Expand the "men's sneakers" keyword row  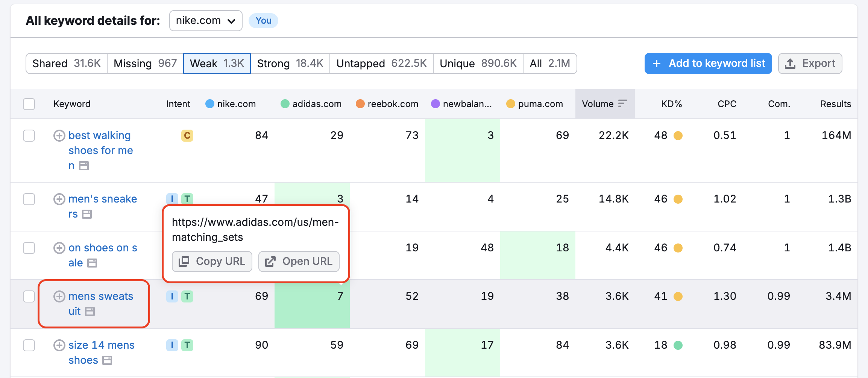(x=59, y=199)
